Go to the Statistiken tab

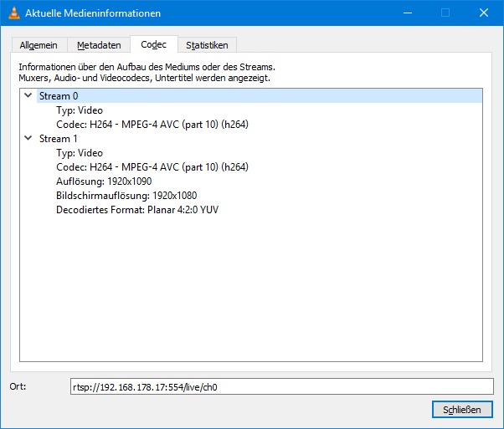(208, 45)
